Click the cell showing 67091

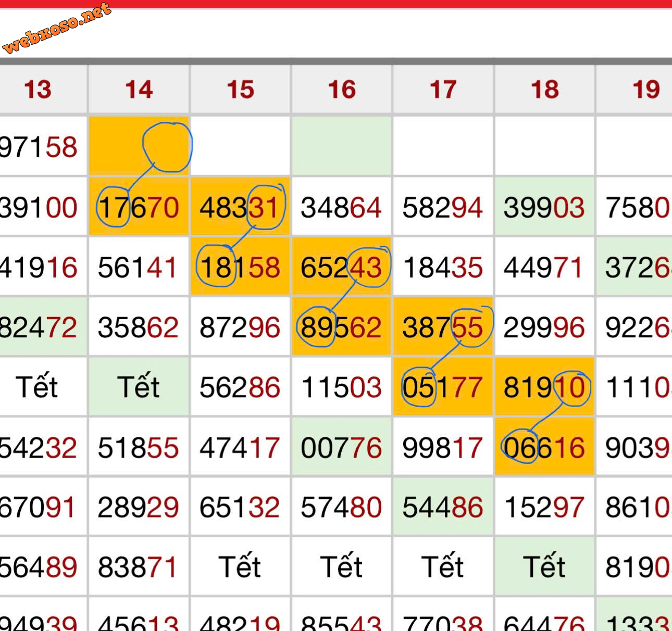(x=43, y=507)
